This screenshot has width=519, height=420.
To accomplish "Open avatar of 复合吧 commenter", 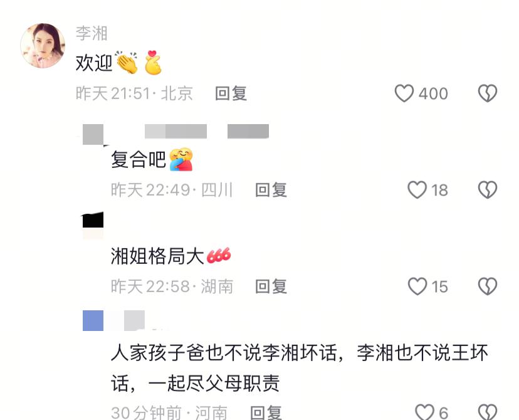I will tap(93, 134).
